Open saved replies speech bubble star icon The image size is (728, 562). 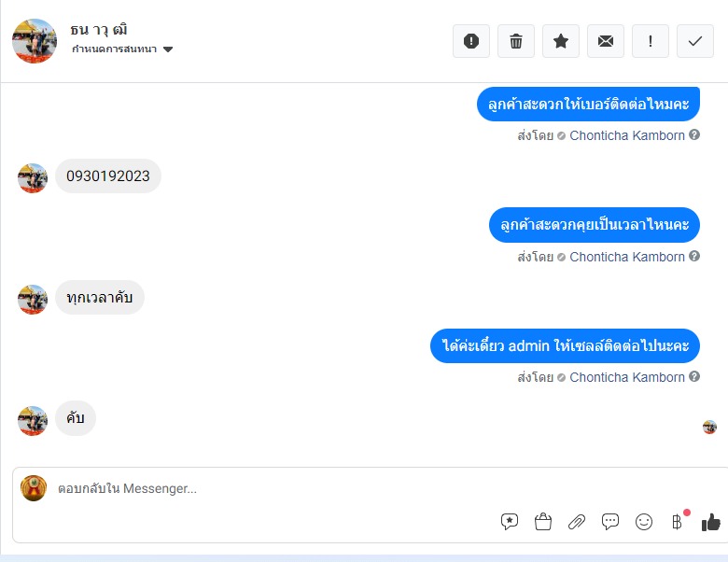click(x=510, y=522)
